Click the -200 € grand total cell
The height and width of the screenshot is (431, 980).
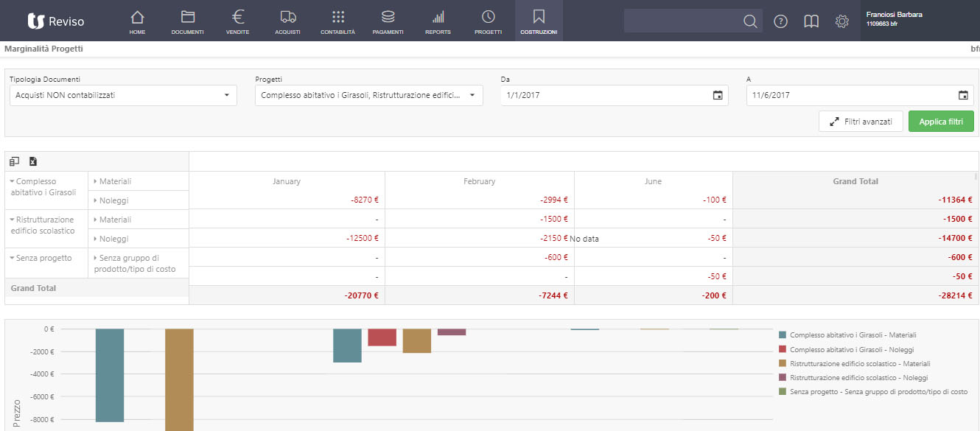[653, 295]
